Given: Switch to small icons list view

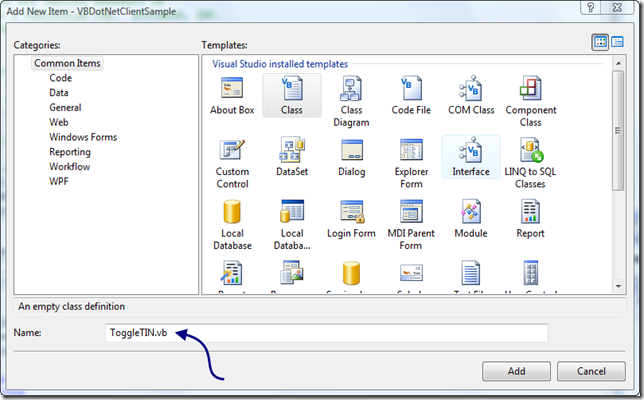Looking at the screenshot, I should point(617,42).
